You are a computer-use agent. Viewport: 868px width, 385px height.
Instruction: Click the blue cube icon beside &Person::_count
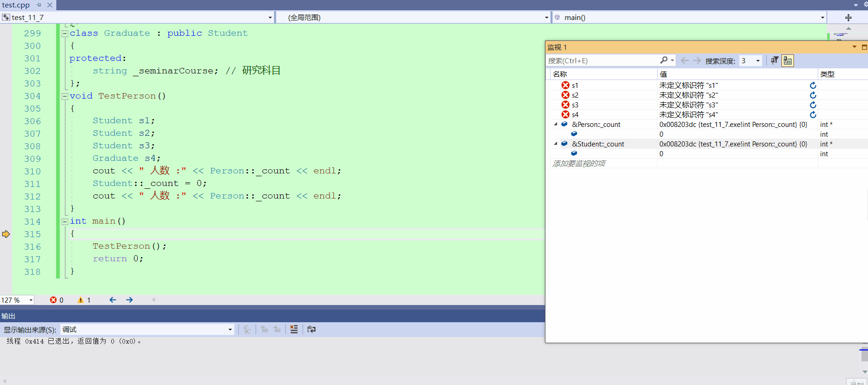point(564,124)
